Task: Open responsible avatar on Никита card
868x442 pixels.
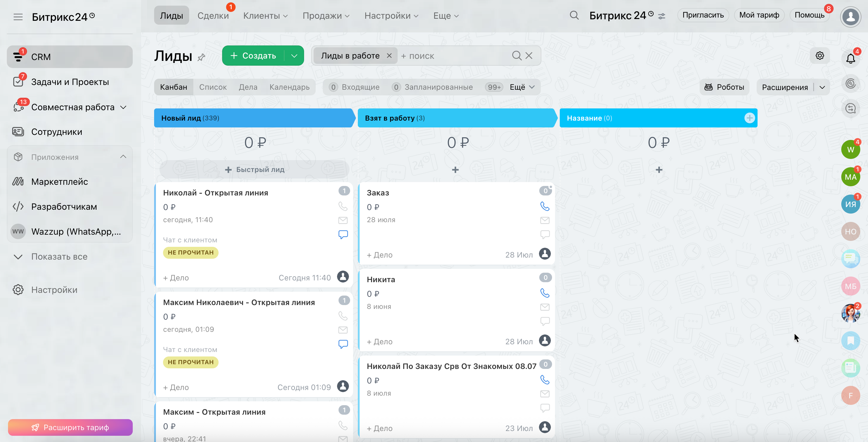Action: tap(545, 340)
